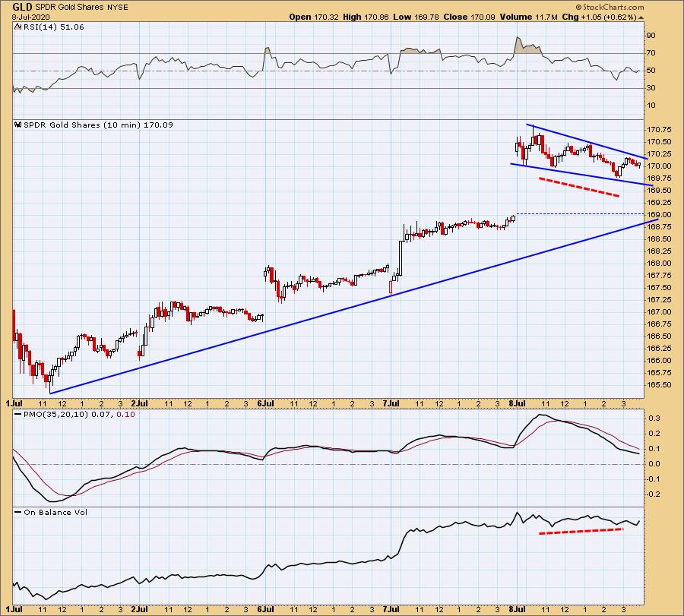
Task: Click the date '8-Jul-2020'
Action: (30, 17)
